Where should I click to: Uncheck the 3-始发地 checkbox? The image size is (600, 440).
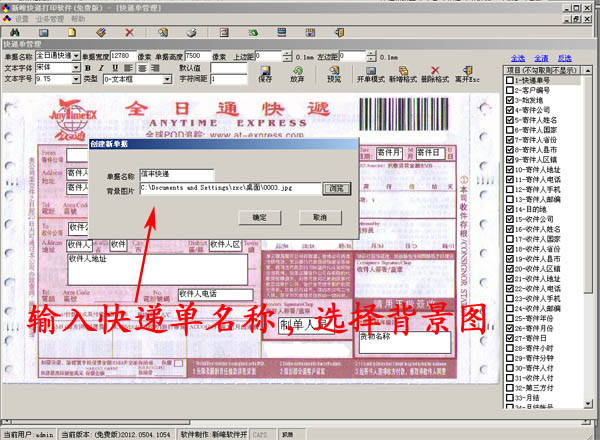point(510,100)
